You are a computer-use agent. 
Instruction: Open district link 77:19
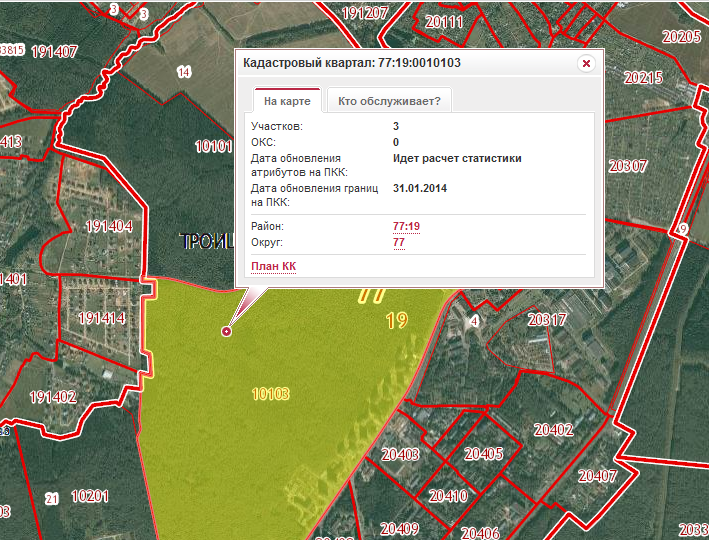pos(406,226)
